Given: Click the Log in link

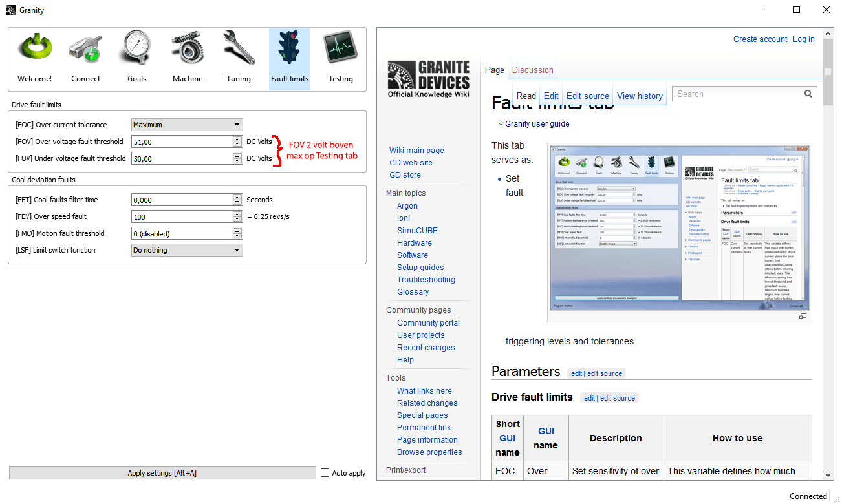Looking at the screenshot, I should [804, 39].
